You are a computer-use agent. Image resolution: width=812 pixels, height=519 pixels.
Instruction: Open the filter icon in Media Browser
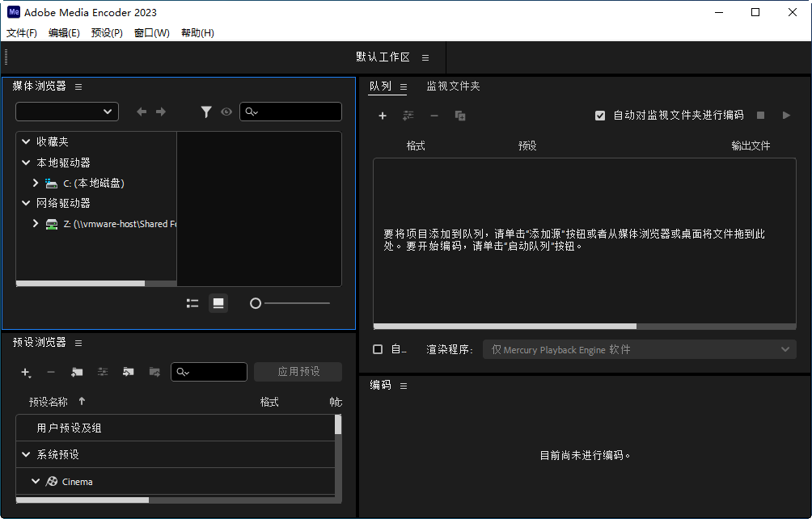tap(206, 112)
